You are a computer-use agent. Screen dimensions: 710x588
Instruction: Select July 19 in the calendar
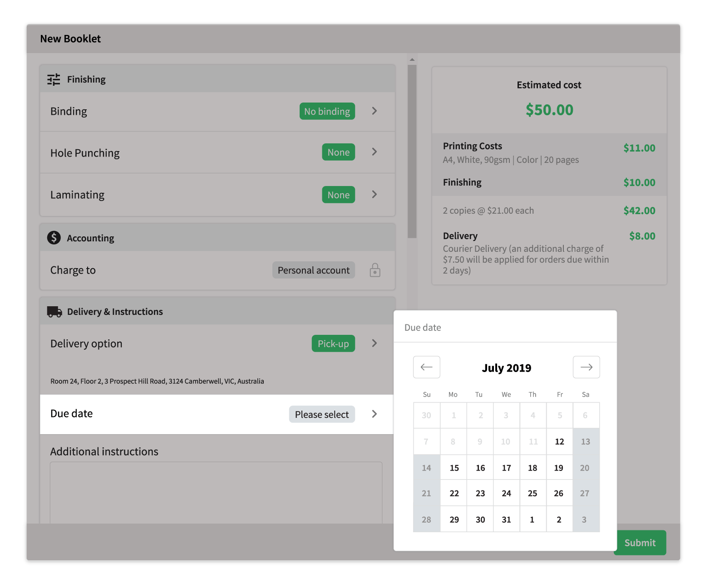(x=559, y=468)
